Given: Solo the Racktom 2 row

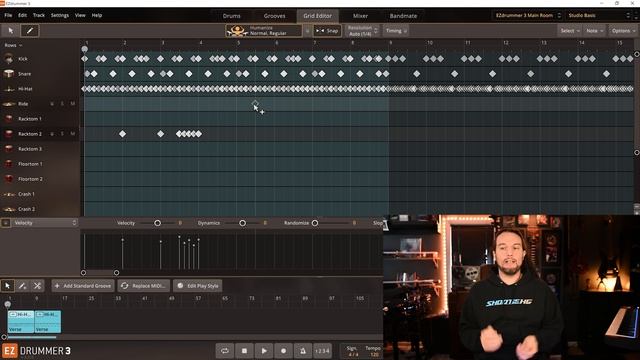Looking at the screenshot, I should click(x=62, y=134).
